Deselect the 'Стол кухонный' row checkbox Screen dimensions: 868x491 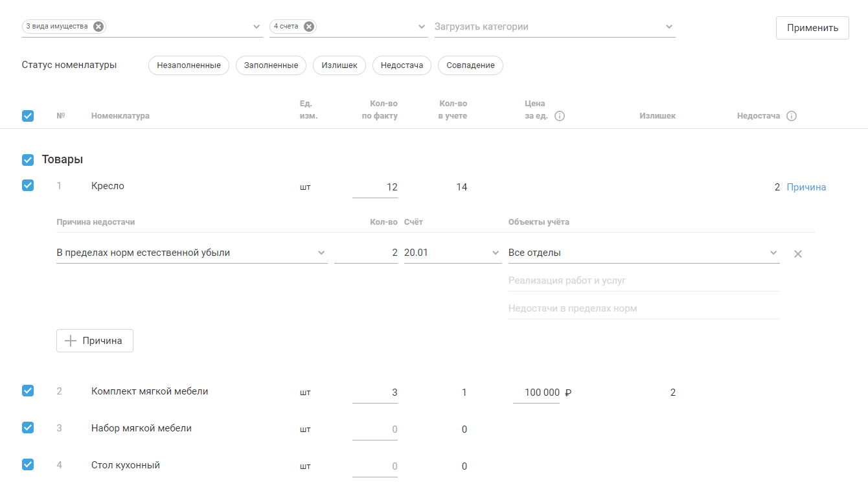point(28,464)
